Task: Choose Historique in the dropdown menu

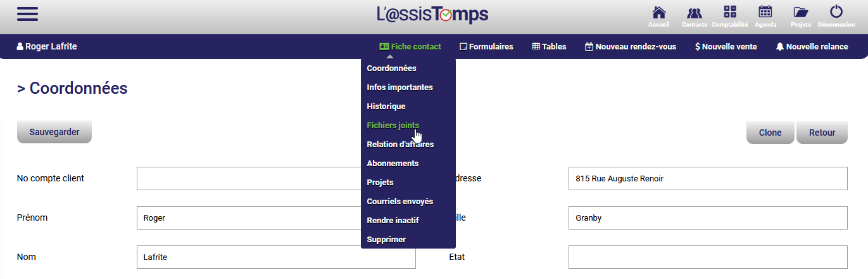Action: [x=386, y=107]
